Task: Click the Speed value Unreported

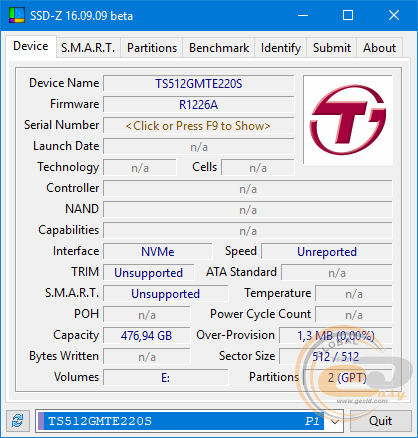Action: (327, 252)
